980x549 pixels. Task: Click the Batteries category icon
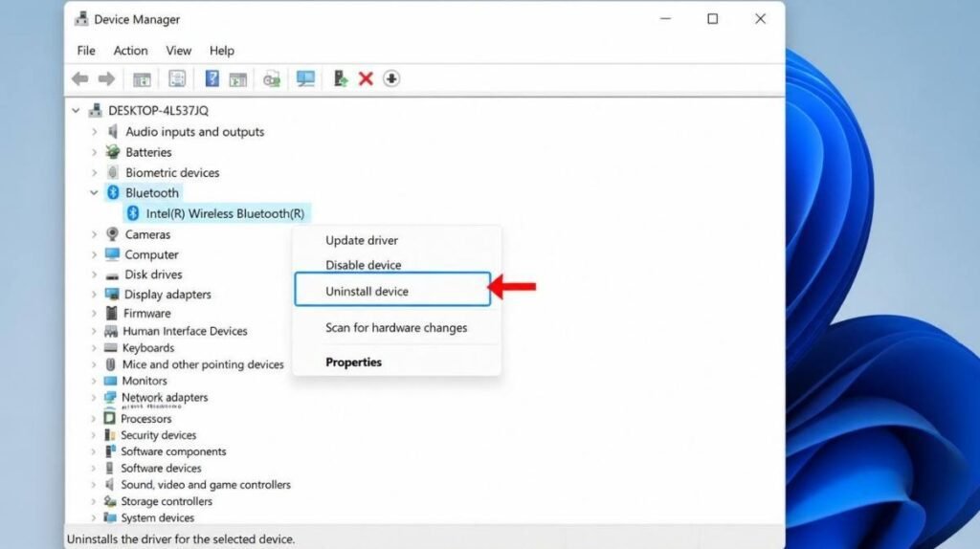tap(113, 152)
